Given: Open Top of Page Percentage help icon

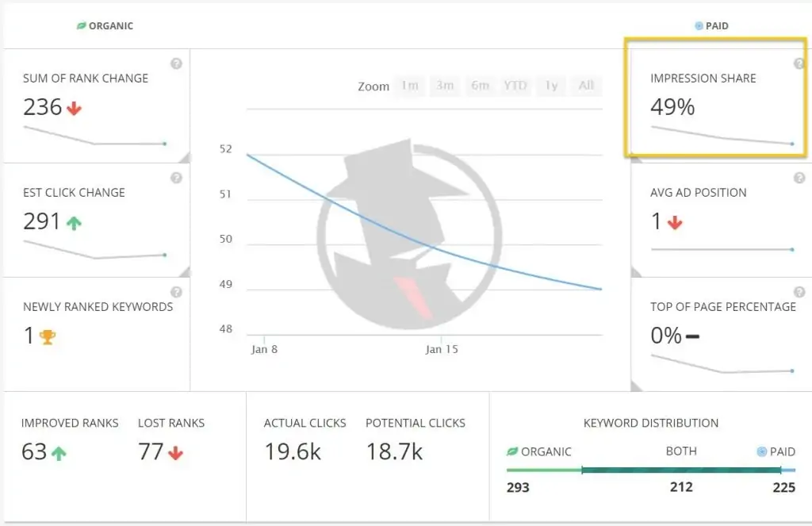Looking at the screenshot, I should click(x=799, y=292).
